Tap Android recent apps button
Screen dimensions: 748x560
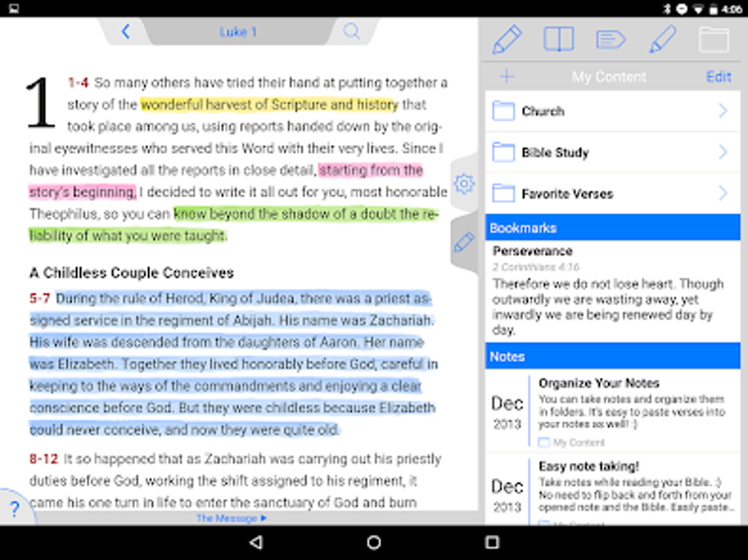pos(492,542)
